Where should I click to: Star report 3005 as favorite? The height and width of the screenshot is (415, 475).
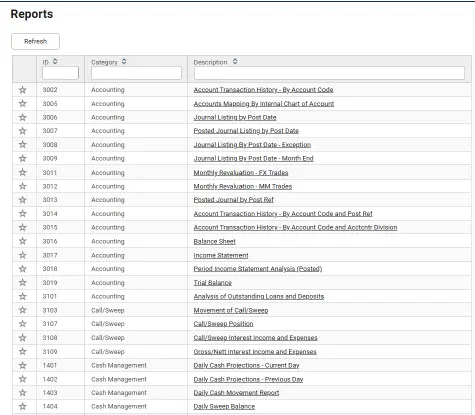click(x=23, y=103)
